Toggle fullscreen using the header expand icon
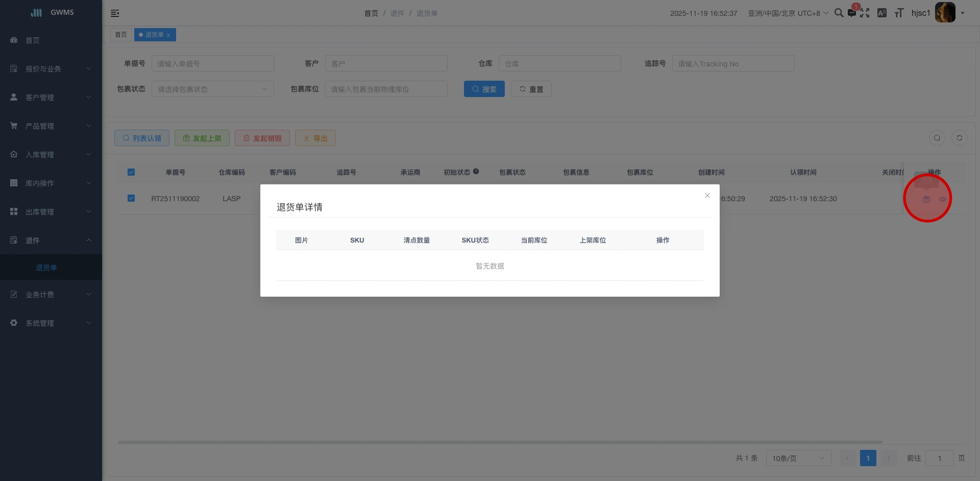The width and height of the screenshot is (980, 481). tap(865, 13)
